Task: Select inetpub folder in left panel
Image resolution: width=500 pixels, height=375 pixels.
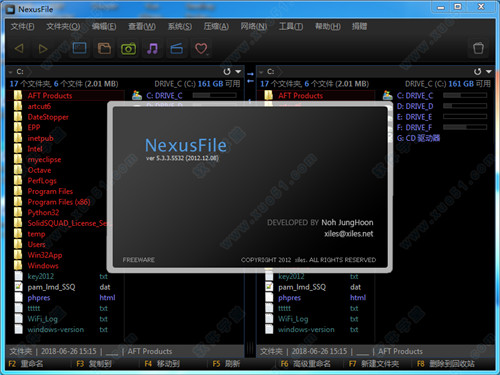Action: click(x=40, y=138)
